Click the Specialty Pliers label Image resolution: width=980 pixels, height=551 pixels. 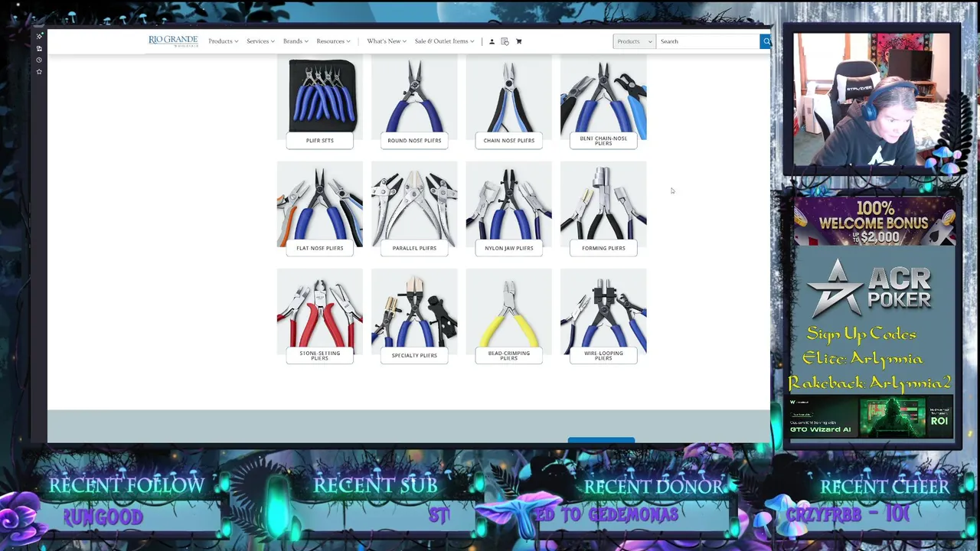click(x=414, y=355)
